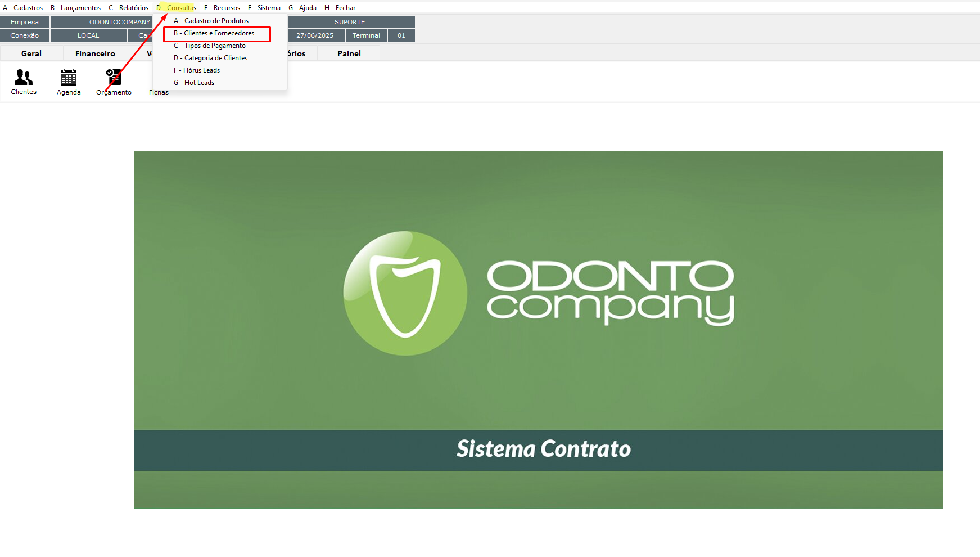Click the Terminal label cell
This screenshot has width=980, height=557.
point(367,35)
